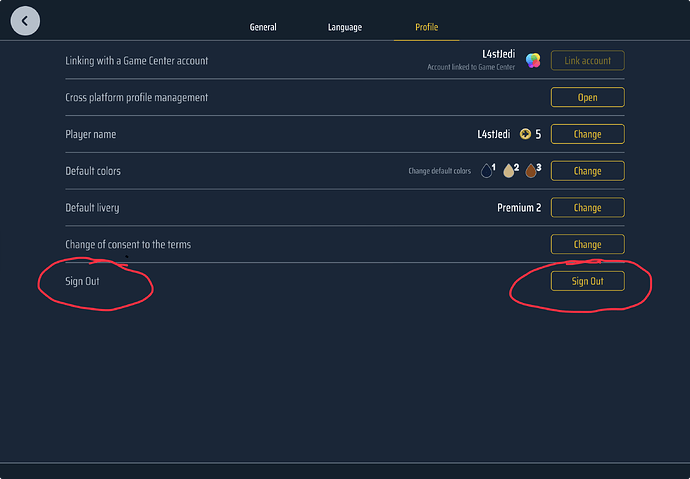Change the default livery
The width and height of the screenshot is (690, 479).
point(587,208)
